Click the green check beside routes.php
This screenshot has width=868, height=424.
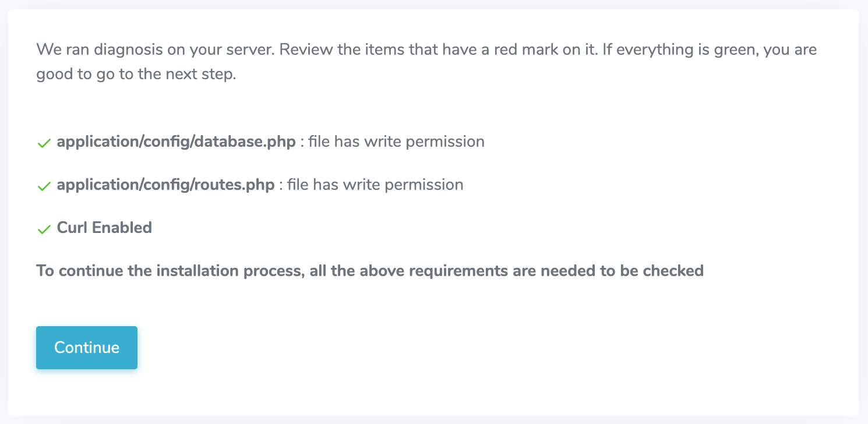tap(44, 186)
